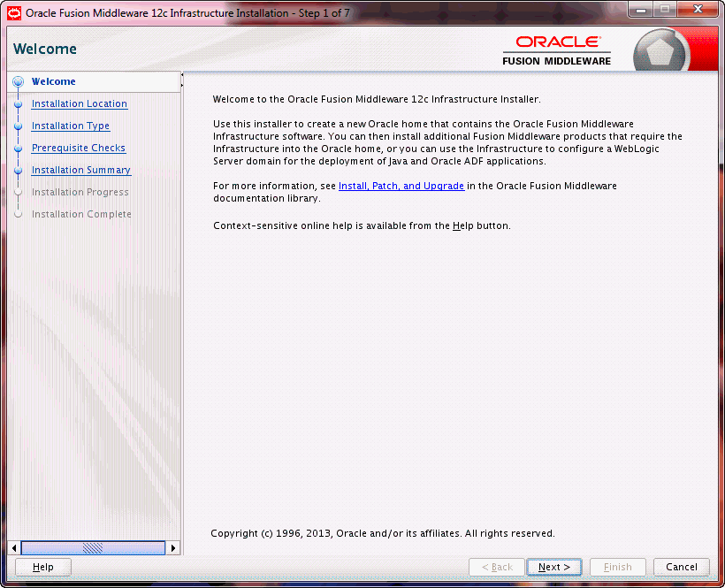This screenshot has width=725, height=588.
Task: Close the installer window
Action: [698, 10]
